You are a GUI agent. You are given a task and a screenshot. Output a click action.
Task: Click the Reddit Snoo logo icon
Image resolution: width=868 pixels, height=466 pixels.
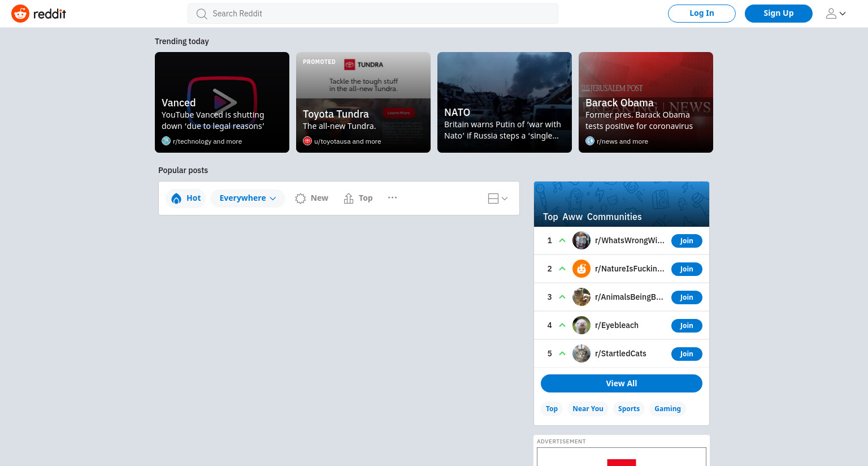click(x=20, y=14)
